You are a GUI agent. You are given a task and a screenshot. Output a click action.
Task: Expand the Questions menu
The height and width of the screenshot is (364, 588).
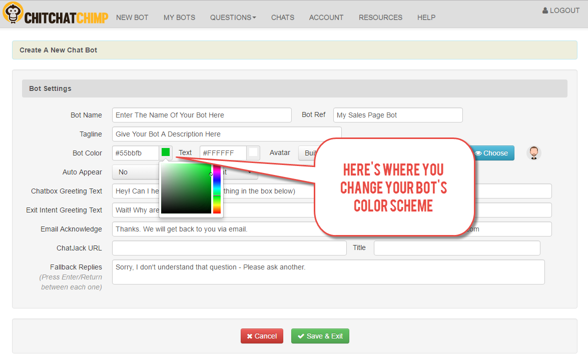click(x=233, y=17)
